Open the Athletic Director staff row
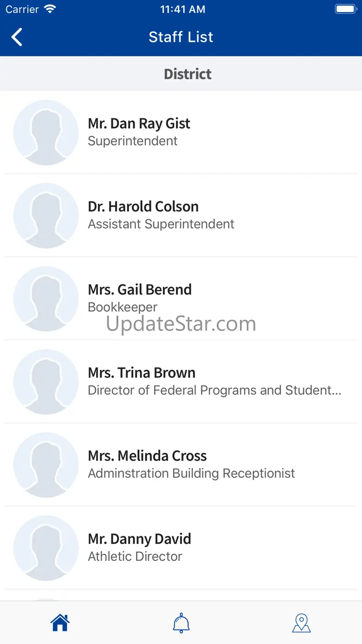 [x=181, y=548]
